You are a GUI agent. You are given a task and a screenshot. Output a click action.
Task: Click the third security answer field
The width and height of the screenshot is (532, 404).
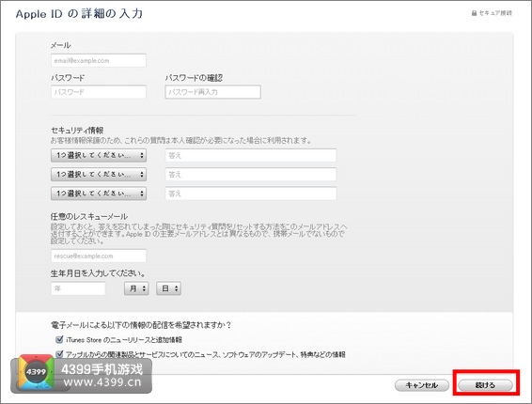[251, 194]
